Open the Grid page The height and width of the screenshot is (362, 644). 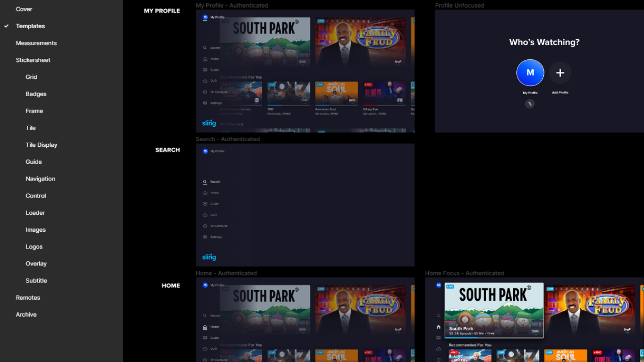coord(31,77)
